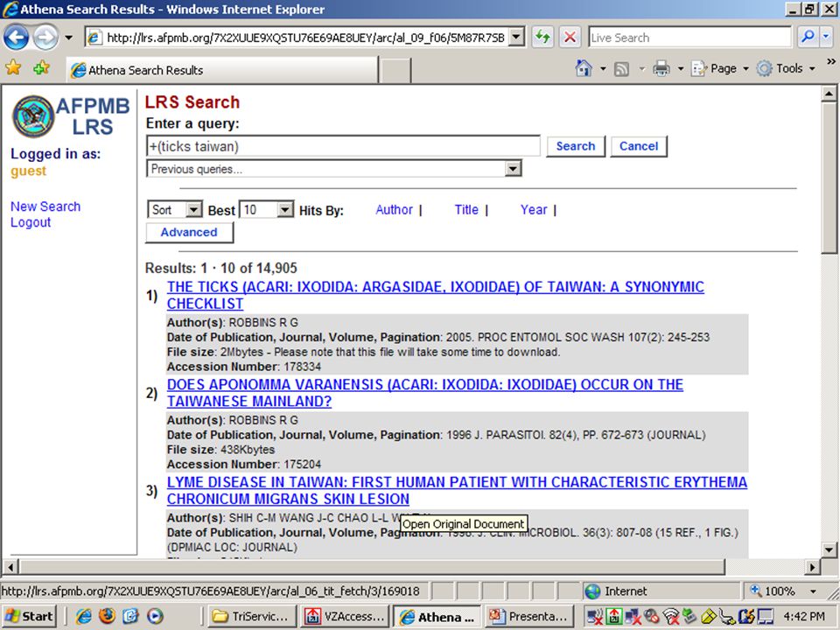The height and width of the screenshot is (630, 840).
Task: Click the Add to Favorites icon
Action: coord(41,68)
